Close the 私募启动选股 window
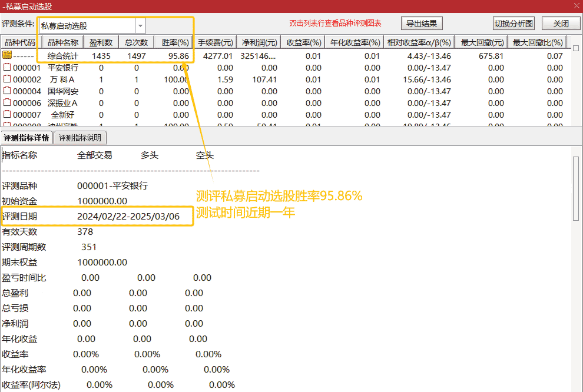 click(577, 6)
